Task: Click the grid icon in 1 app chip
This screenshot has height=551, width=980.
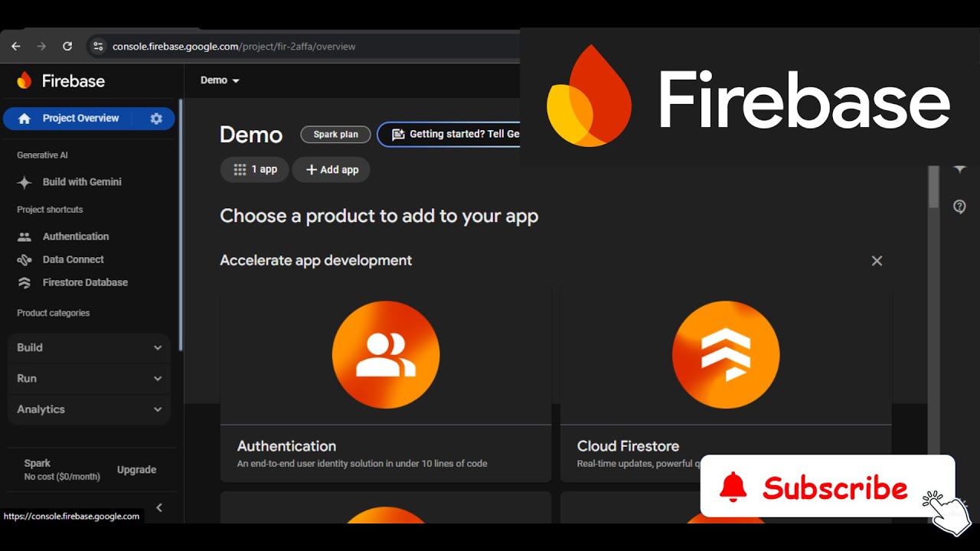Action: (x=240, y=170)
